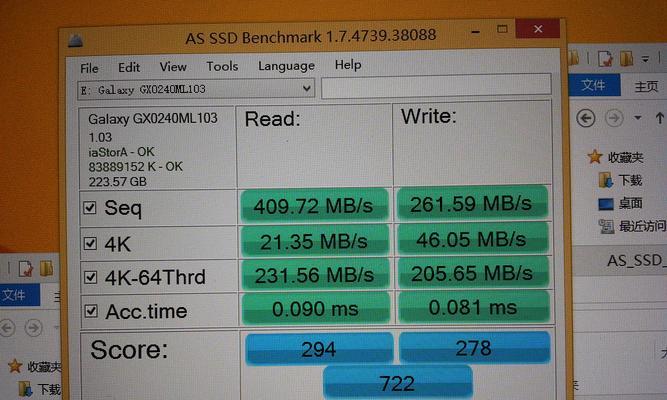Open 文件 tab in lower-left Explorer window
This screenshot has width=667, height=400.
17,294
